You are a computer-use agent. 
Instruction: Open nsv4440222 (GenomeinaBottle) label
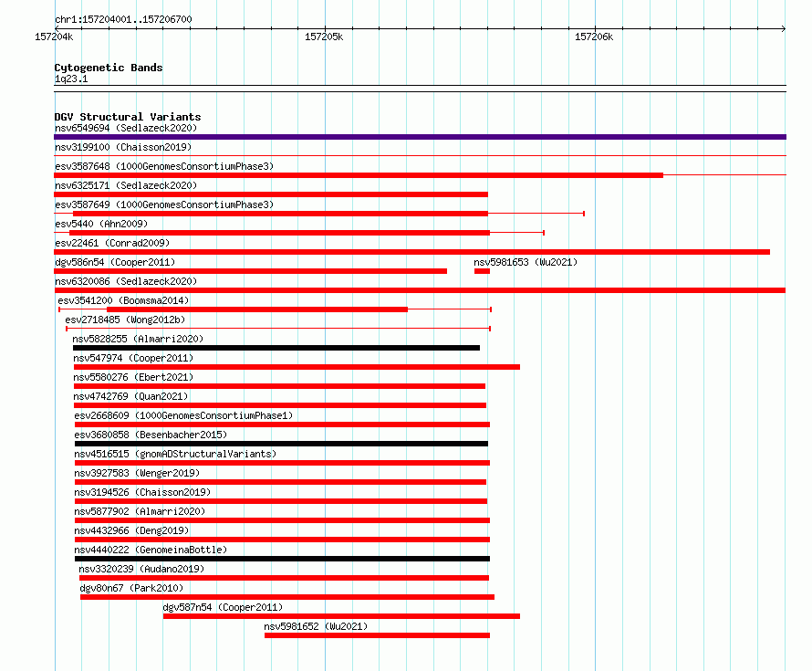[x=151, y=550]
